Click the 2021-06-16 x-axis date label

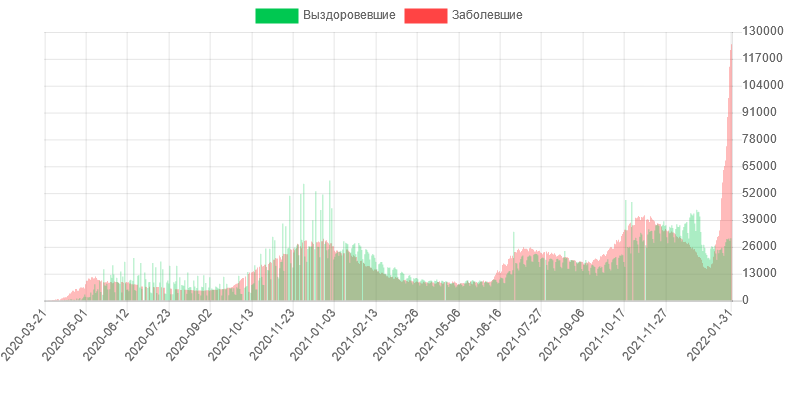[481, 335]
